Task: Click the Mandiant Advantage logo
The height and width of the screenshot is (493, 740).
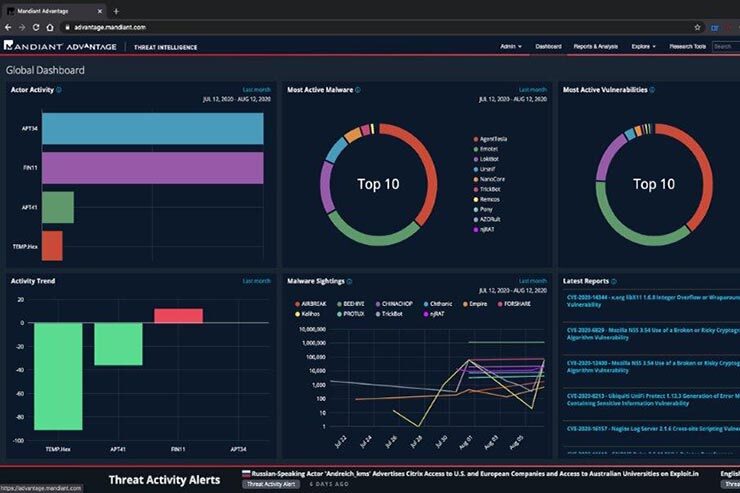Action: (x=60, y=47)
